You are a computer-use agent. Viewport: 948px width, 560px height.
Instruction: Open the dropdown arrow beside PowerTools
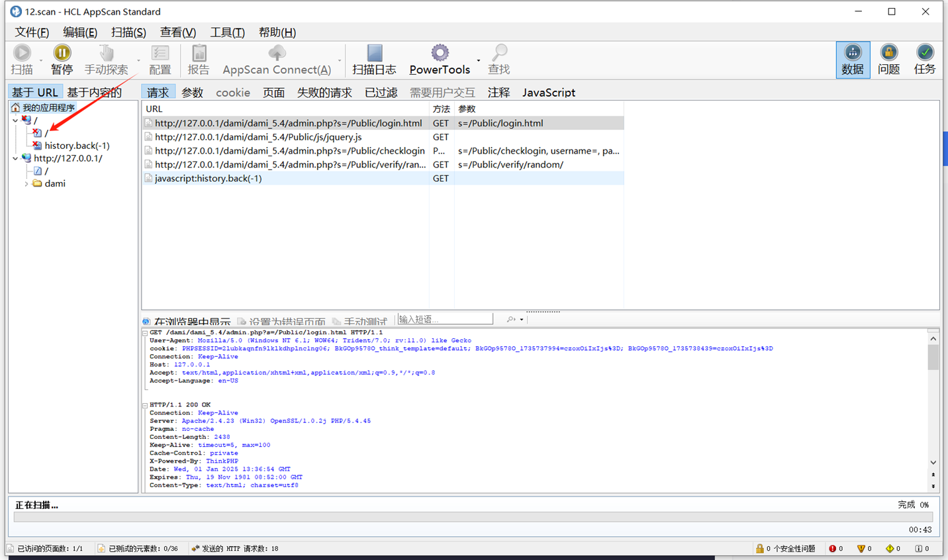[x=479, y=60]
